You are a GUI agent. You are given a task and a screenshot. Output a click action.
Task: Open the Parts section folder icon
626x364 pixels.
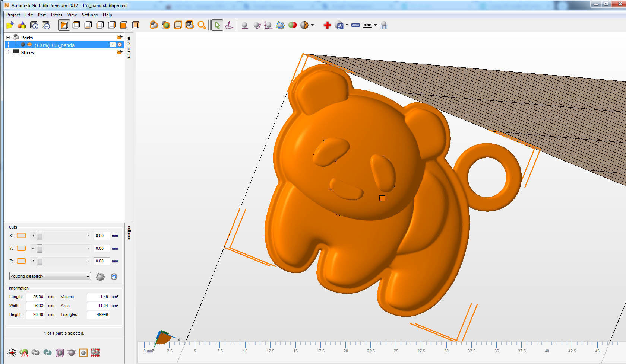tap(120, 37)
